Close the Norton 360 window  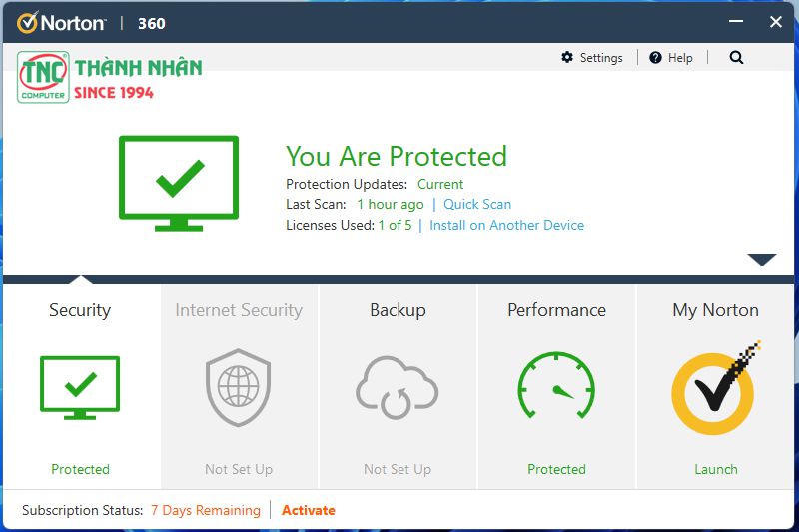click(x=776, y=21)
